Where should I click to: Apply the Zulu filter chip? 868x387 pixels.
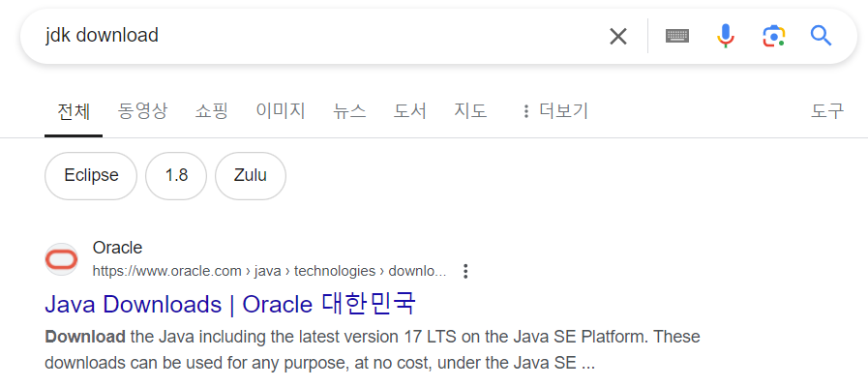pyautogui.click(x=251, y=176)
